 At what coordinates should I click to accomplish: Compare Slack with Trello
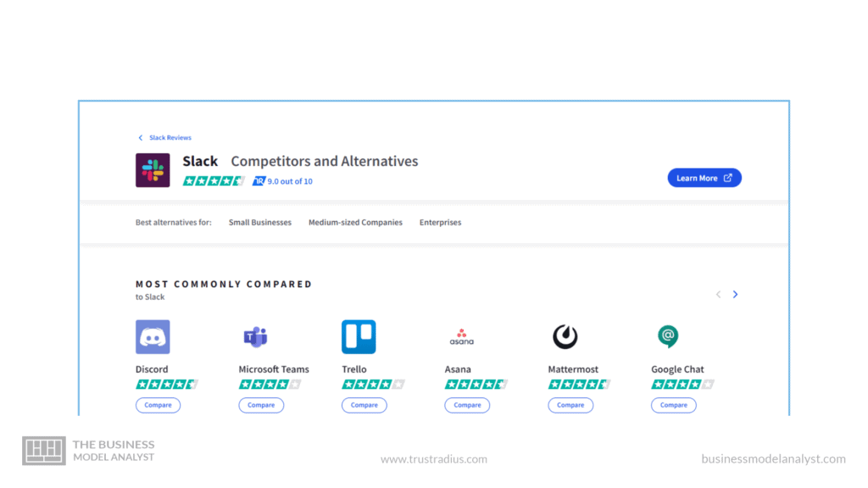(x=364, y=405)
